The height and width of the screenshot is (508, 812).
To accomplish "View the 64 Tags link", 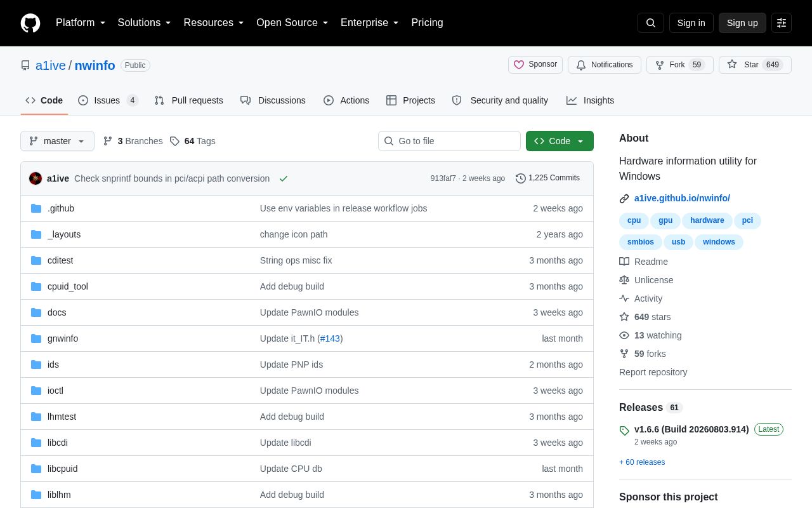I will (x=193, y=141).
